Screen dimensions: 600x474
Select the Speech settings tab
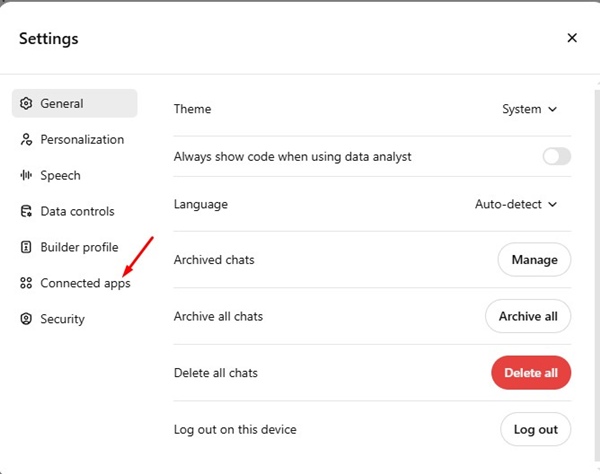click(60, 176)
